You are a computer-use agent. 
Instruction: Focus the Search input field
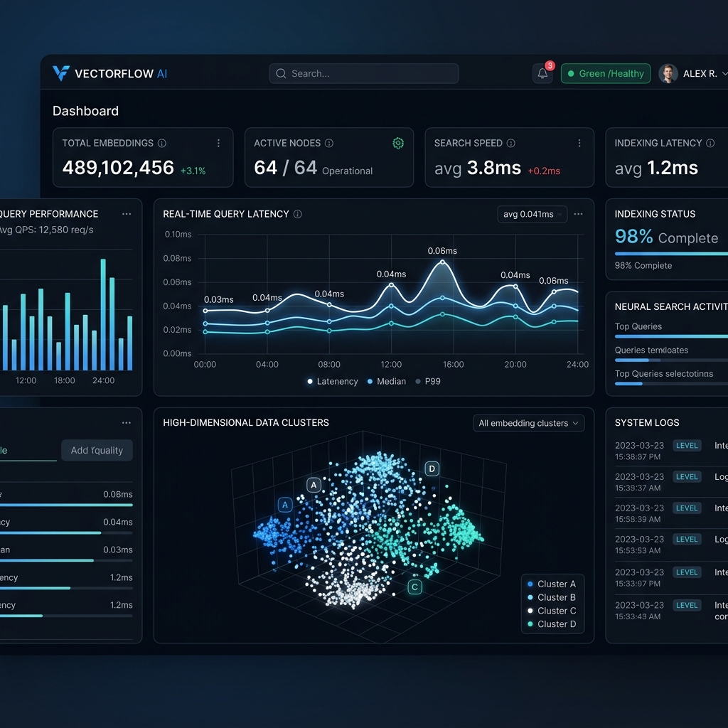[363, 73]
